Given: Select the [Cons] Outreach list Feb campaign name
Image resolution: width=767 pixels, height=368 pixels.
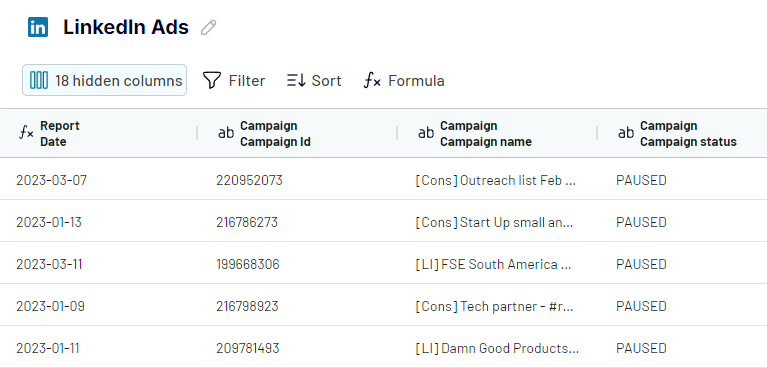Looking at the screenshot, I should click(x=496, y=180).
